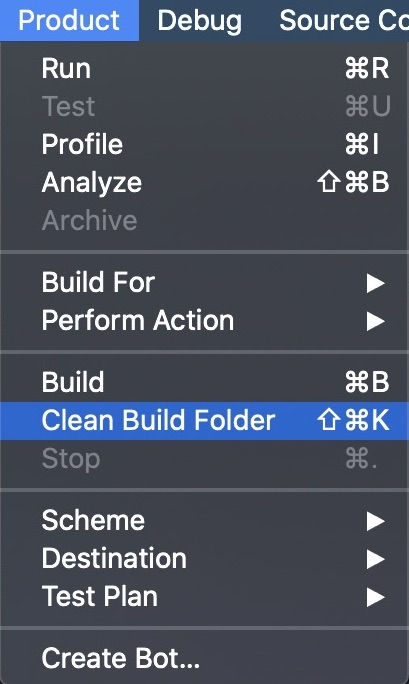Click the Clean Build Folder shortcut label

353,421
